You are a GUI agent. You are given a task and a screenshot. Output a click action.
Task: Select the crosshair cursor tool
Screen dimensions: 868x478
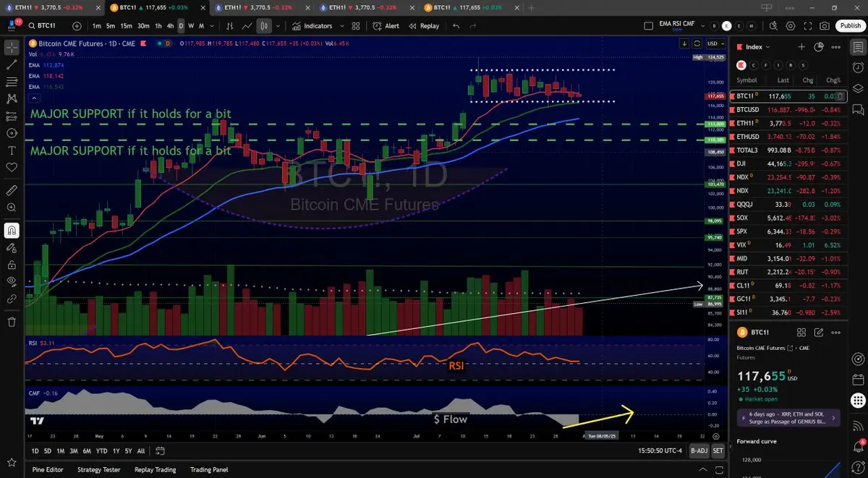coord(12,47)
